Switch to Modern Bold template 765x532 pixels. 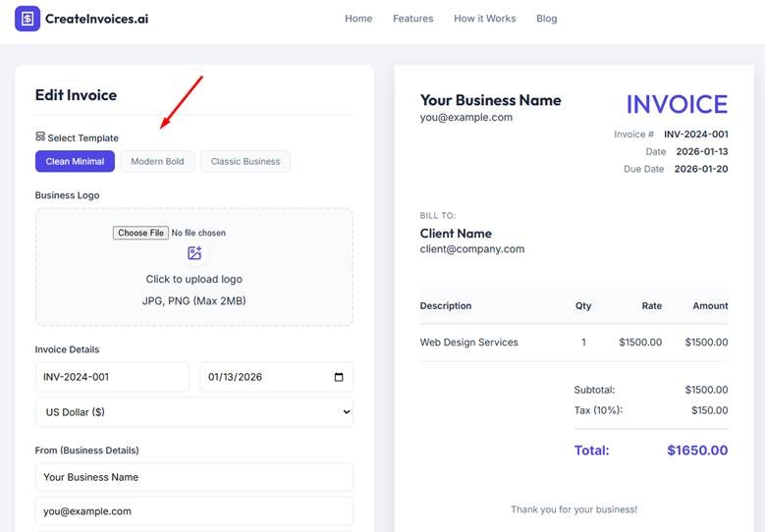(x=157, y=161)
